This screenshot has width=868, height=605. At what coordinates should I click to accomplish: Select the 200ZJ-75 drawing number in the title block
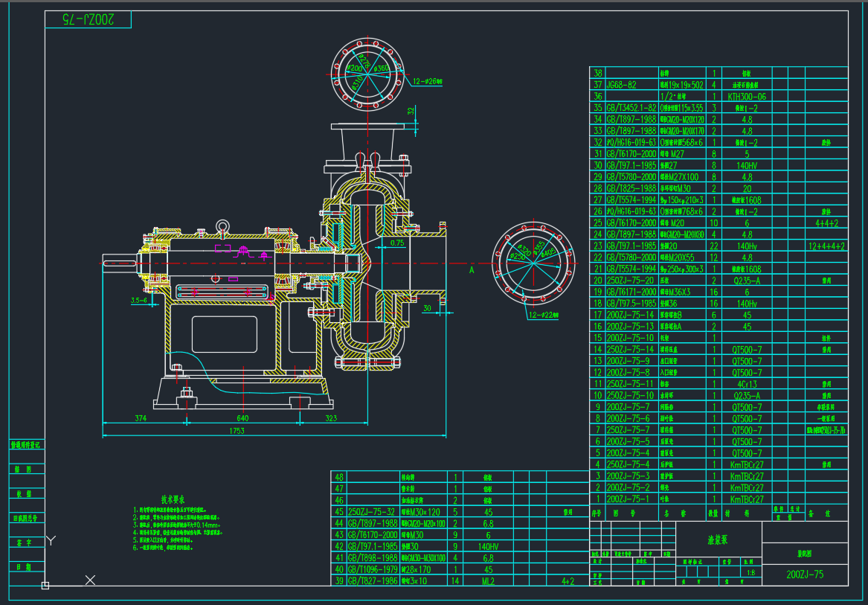pyautogui.click(x=804, y=574)
